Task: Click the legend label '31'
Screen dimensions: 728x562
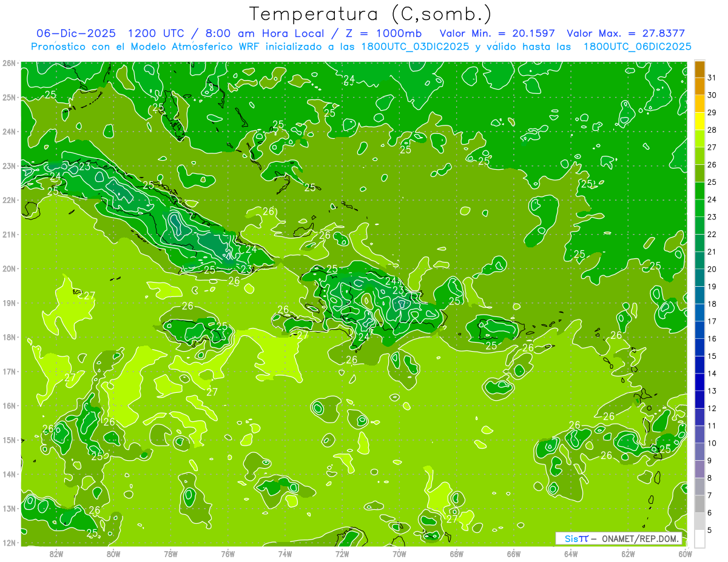Action: pyautogui.click(x=712, y=78)
